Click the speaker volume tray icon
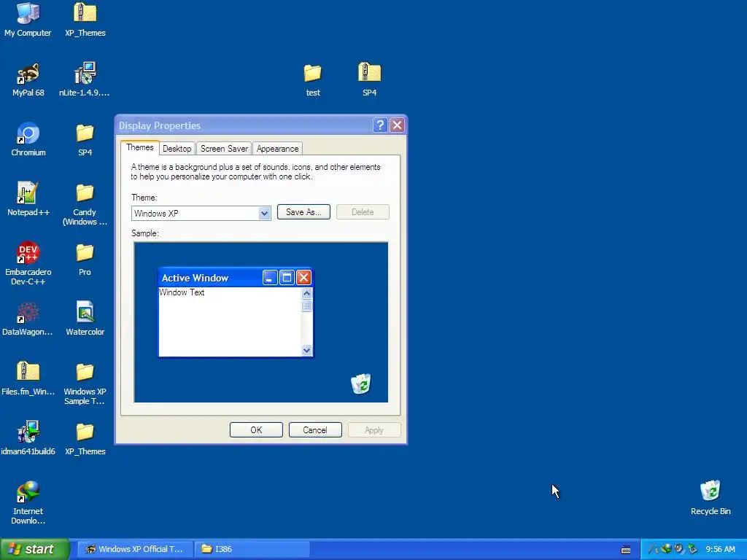 tap(679, 549)
